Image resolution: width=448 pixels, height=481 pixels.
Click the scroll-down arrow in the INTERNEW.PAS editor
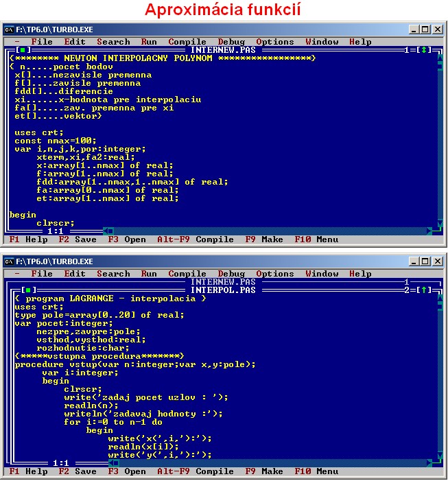[x=440, y=224]
